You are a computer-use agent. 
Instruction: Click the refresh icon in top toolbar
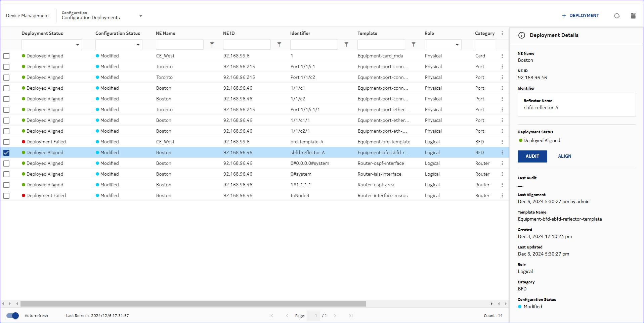point(617,16)
